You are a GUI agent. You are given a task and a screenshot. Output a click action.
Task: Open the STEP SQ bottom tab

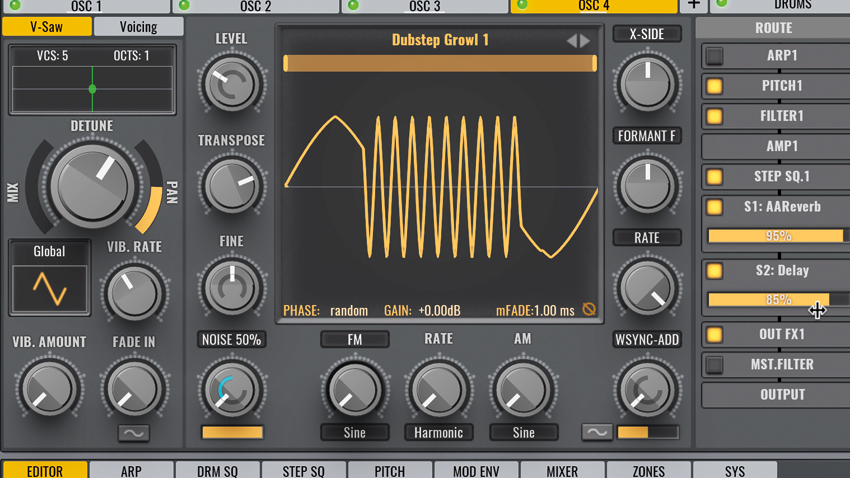point(304,470)
